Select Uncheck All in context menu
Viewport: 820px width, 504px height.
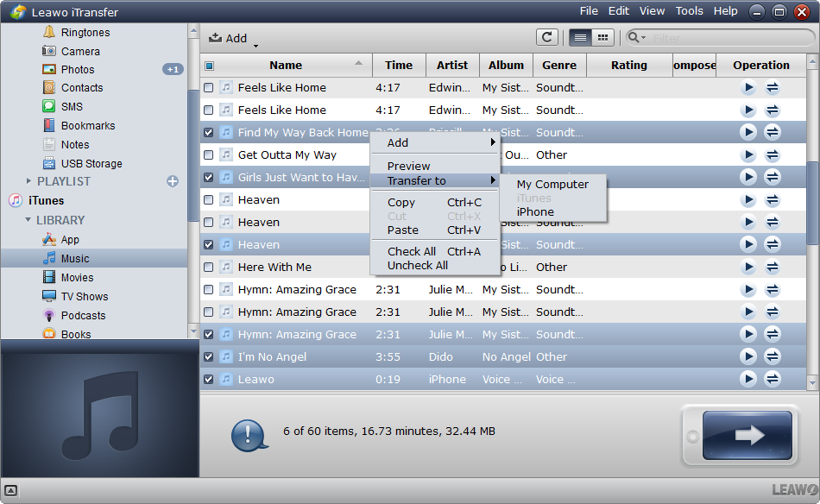coord(418,265)
